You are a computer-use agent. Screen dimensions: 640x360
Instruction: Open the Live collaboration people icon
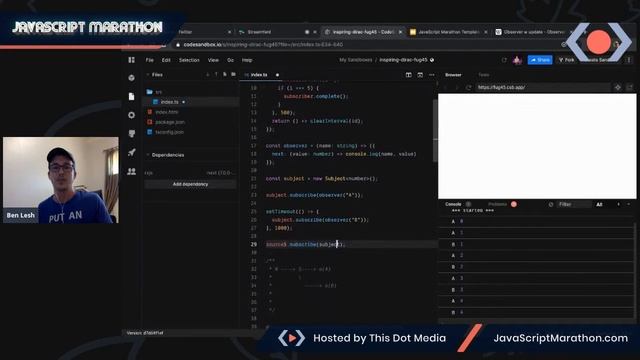(131, 171)
